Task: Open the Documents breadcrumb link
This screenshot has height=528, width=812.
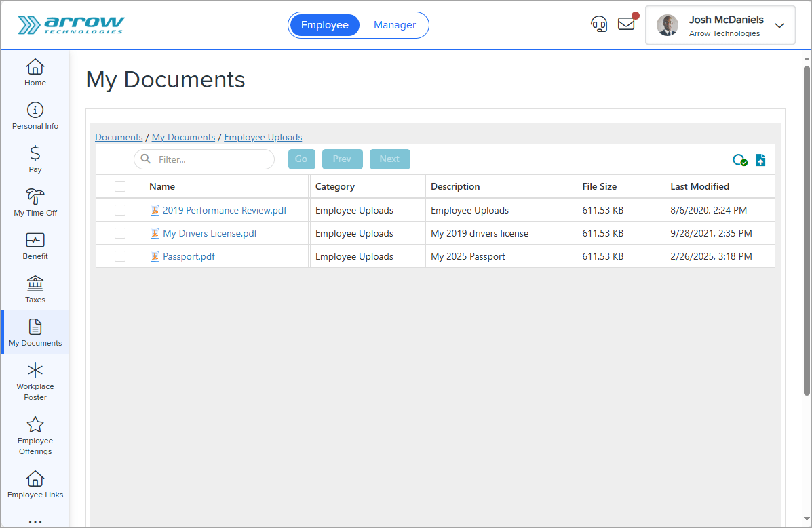Action: click(x=119, y=137)
